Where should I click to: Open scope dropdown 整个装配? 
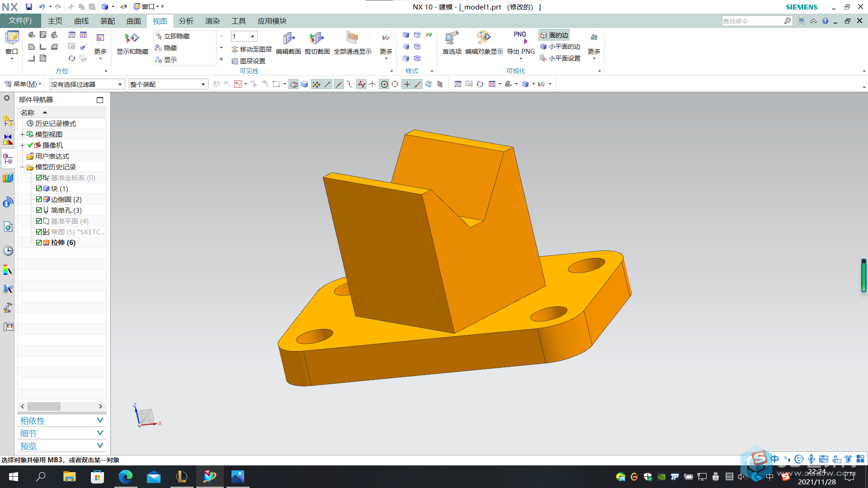pos(168,84)
